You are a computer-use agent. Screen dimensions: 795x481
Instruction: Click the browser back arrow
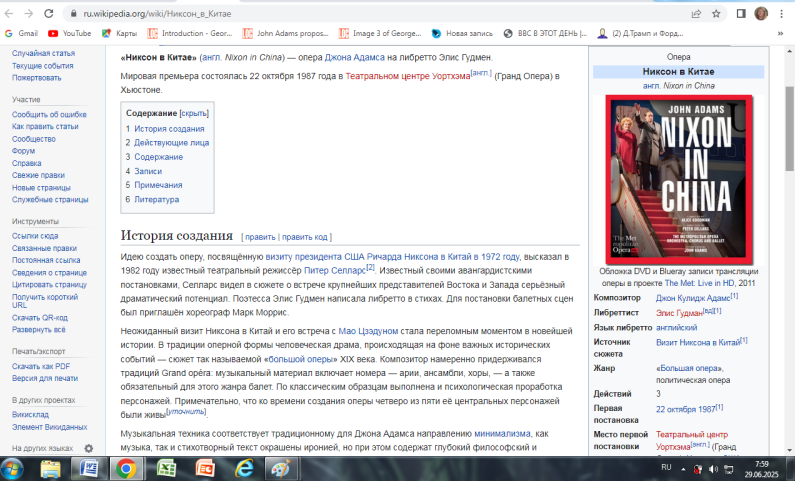pyautogui.click(x=9, y=14)
